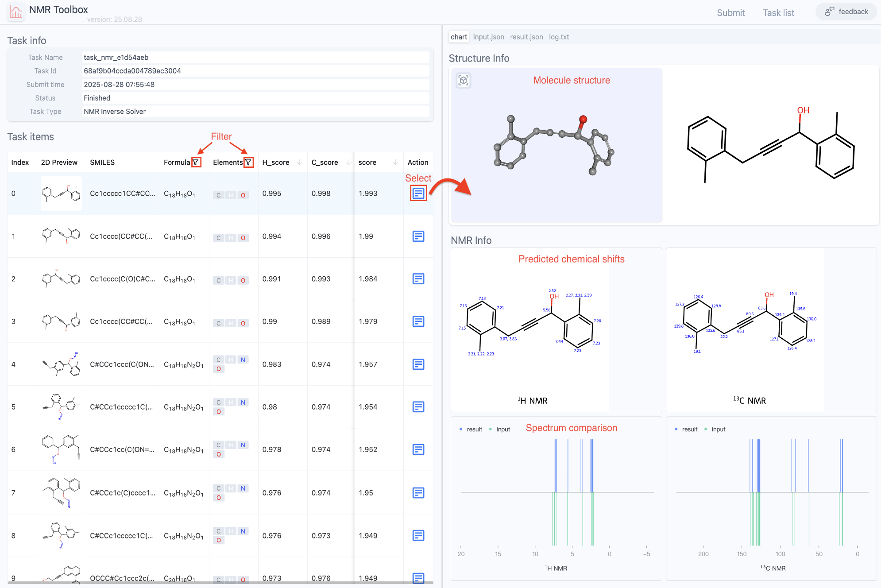Open the Task list link
881x588 pixels.
tap(778, 13)
